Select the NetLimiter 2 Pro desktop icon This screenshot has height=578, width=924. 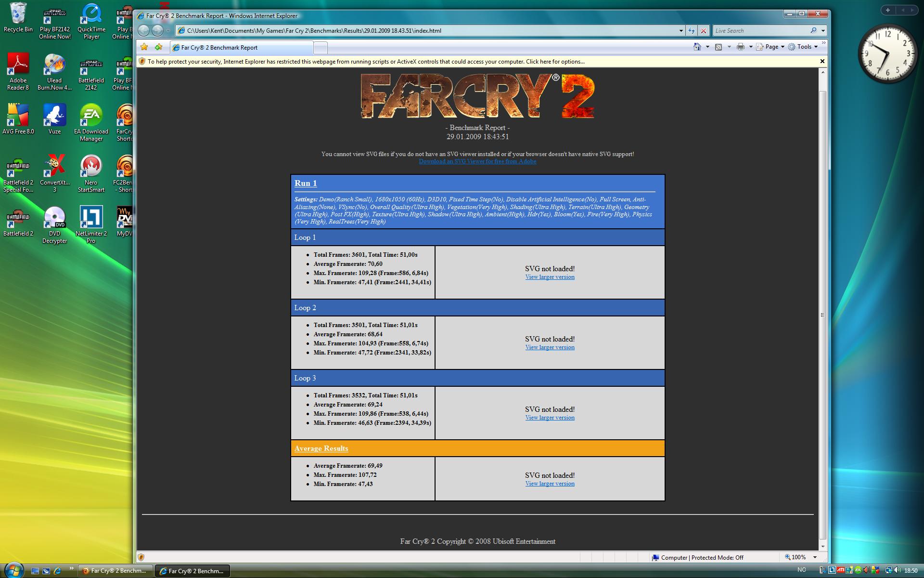[91, 225]
